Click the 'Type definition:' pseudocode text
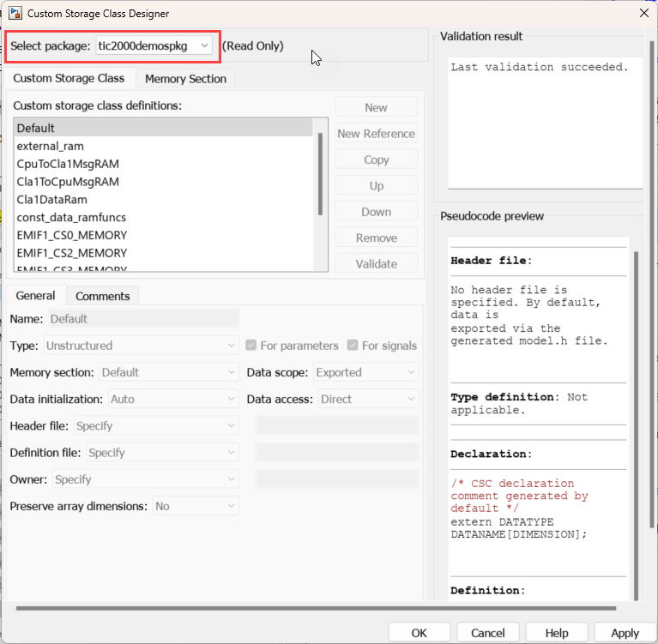Viewport: 658px width, 644px height. 505,397
